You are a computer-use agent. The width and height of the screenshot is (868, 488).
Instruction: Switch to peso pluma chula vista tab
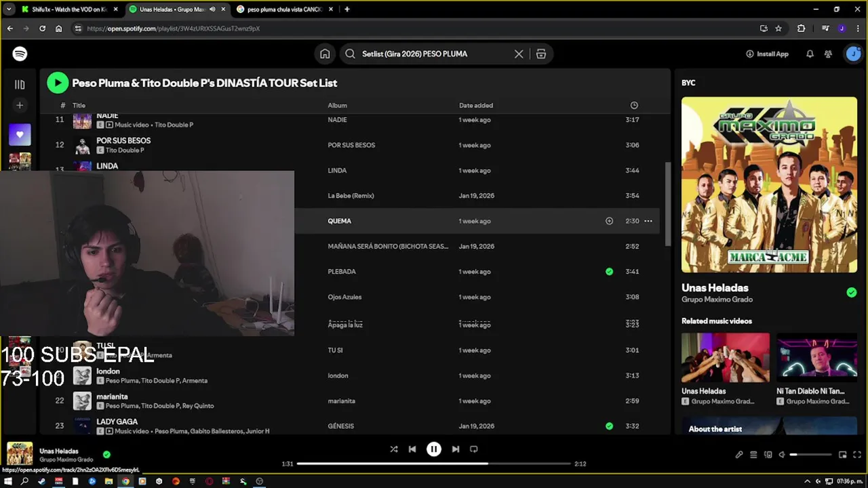[285, 9]
